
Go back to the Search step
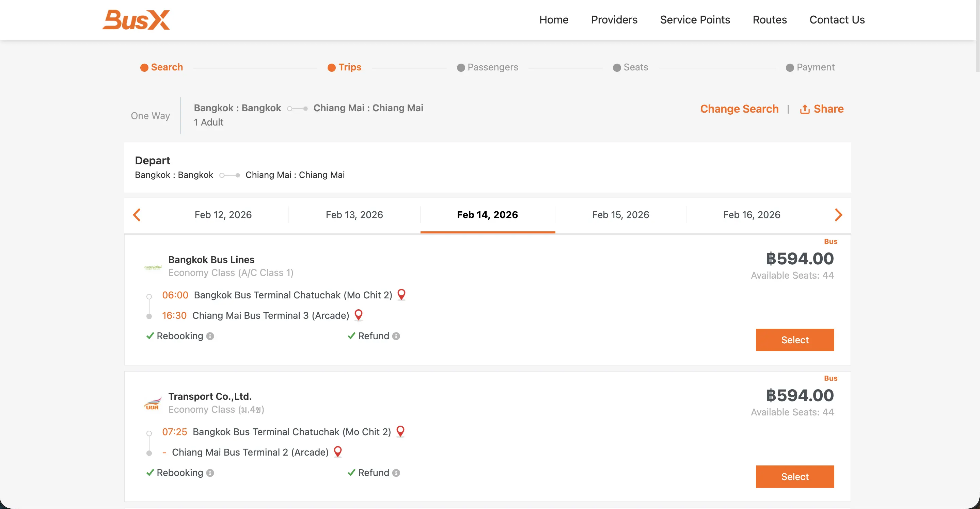coord(162,67)
